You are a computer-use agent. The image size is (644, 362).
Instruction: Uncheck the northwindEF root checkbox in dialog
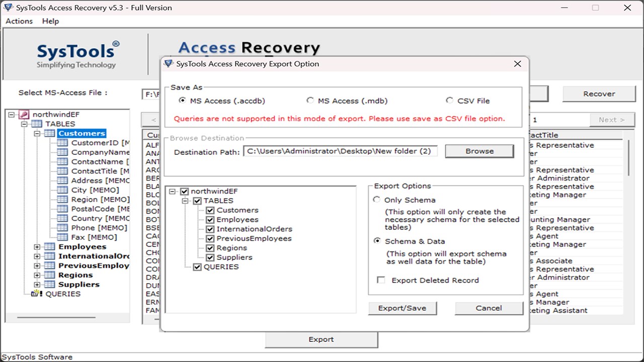click(184, 191)
